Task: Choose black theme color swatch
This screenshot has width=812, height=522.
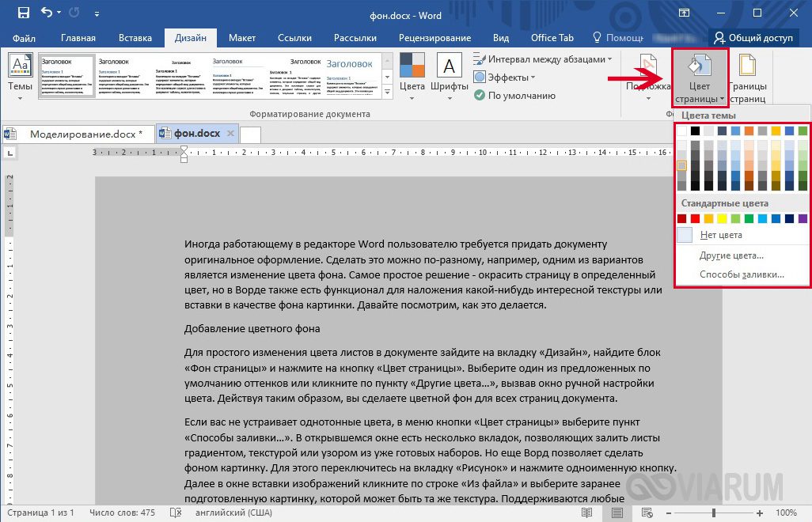Action: tap(696, 130)
